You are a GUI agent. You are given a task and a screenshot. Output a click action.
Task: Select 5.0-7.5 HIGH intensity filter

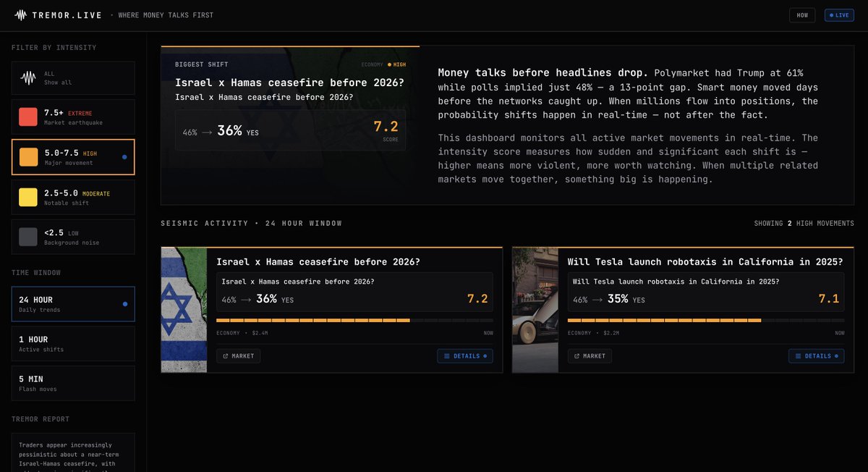pos(73,157)
